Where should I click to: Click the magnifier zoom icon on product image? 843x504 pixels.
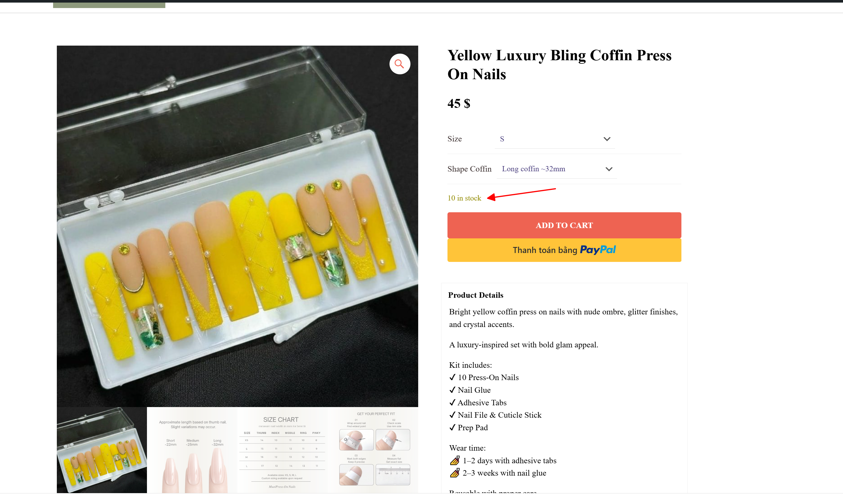[400, 64]
